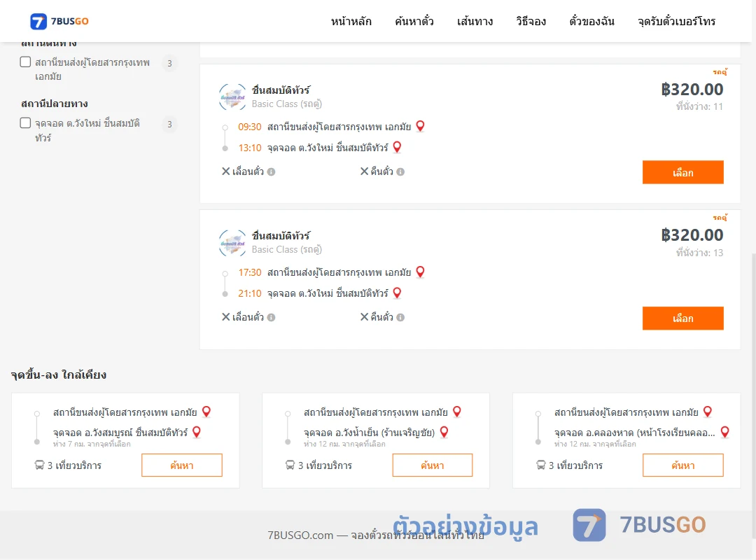Click the ฿320.00 price of 17:30 trip
756x560 pixels.
click(x=692, y=235)
